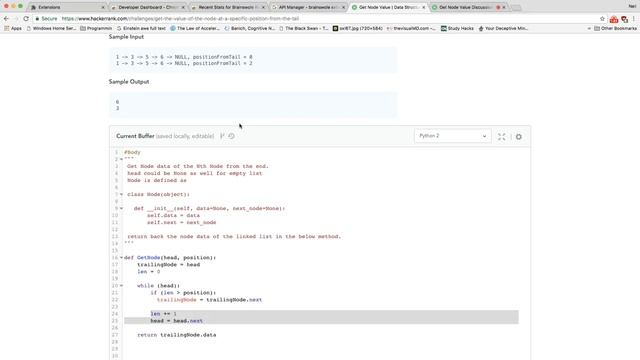Click the 'Sample Output' heading

pyautogui.click(x=129, y=82)
